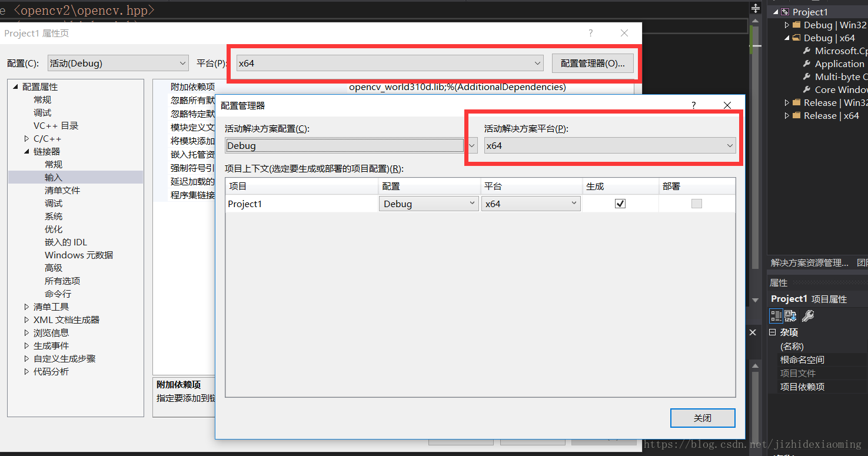Select 输入 under 链接器

54,178
